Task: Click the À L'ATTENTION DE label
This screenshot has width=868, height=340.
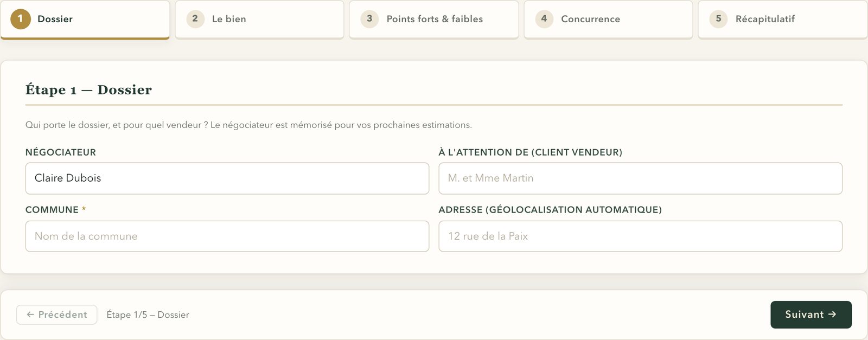Action: click(x=530, y=152)
